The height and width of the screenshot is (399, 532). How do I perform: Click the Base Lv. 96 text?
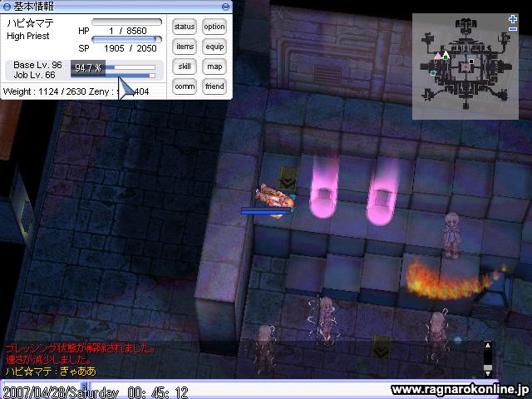pyautogui.click(x=37, y=65)
